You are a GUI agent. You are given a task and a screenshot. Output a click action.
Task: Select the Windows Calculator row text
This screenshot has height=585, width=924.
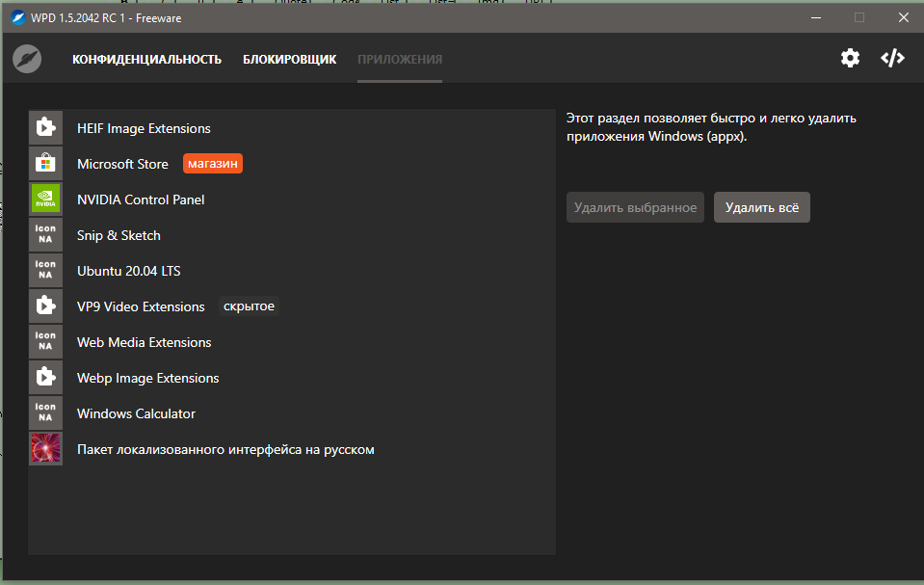(136, 414)
